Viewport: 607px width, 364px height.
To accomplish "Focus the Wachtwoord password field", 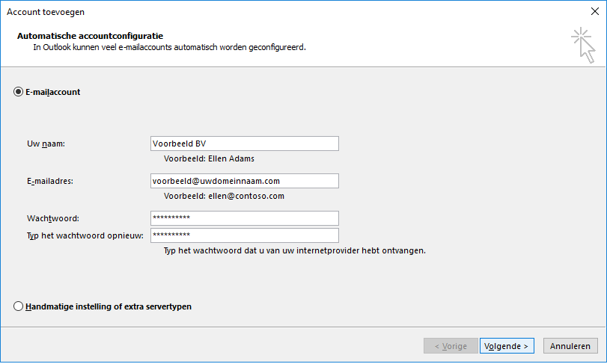I will click(245, 218).
